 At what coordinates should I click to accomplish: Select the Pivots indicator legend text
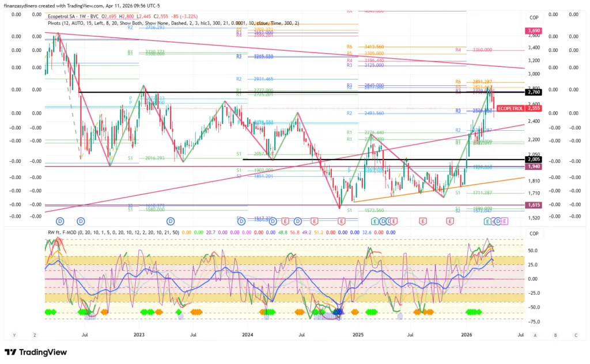[x=56, y=24]
